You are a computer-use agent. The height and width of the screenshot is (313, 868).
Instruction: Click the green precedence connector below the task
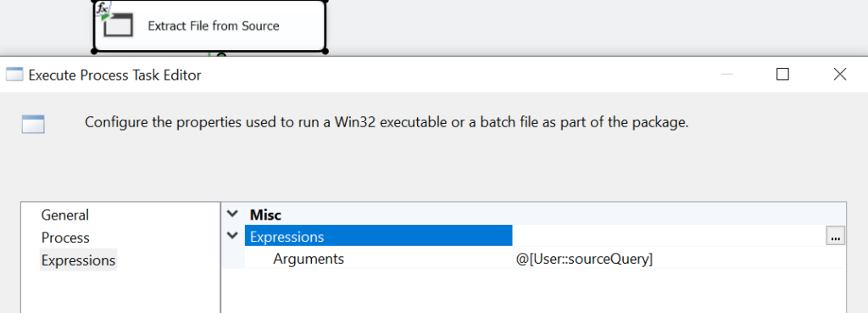(x=209, y=54)
